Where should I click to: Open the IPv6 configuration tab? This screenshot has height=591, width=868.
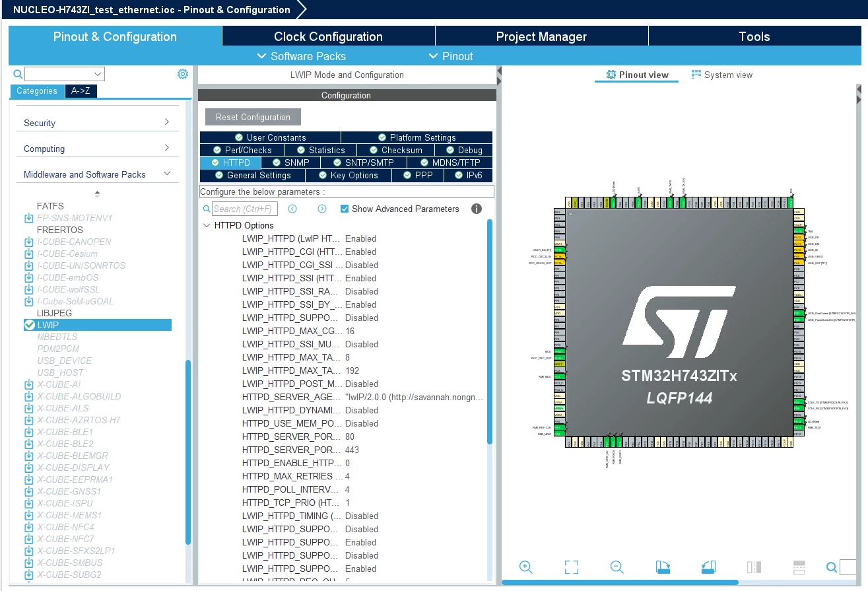[468, 175]
